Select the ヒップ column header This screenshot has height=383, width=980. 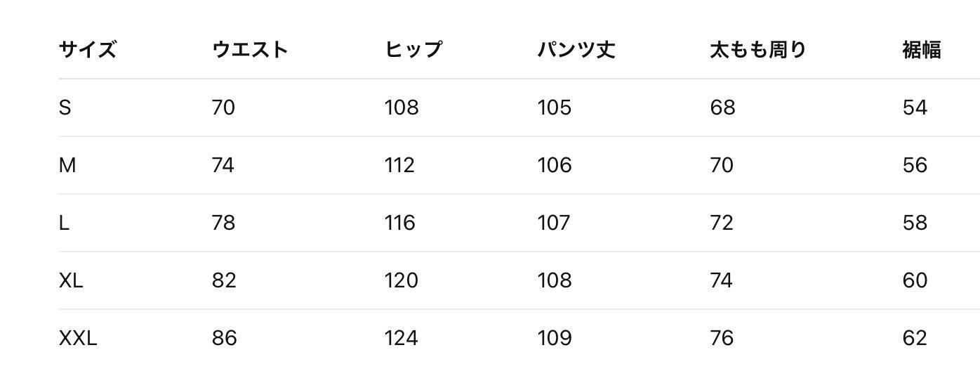(413, 50)
